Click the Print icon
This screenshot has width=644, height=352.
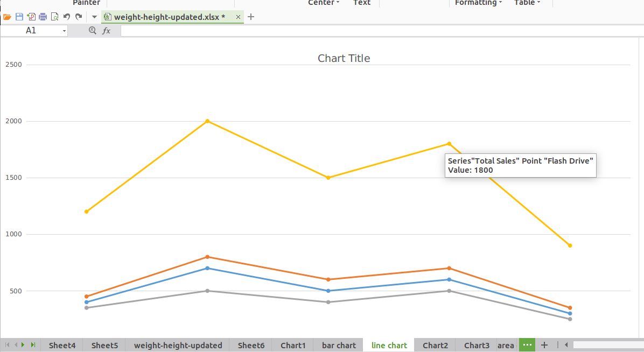(43, 17)
